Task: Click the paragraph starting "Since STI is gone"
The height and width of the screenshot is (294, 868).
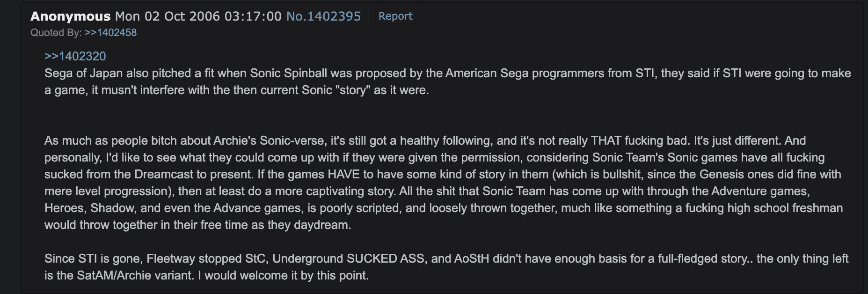Action: coord(446,267)
